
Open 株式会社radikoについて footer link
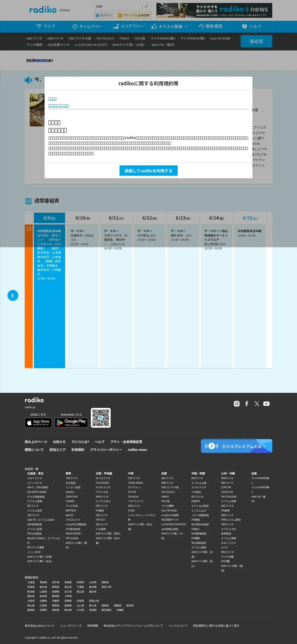coord(39,625)
